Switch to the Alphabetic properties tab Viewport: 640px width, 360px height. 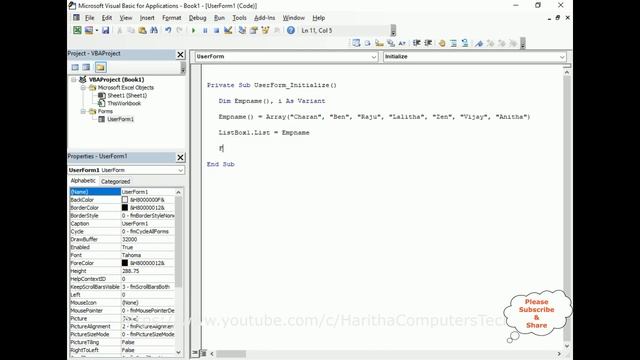[x=83, y=181]
